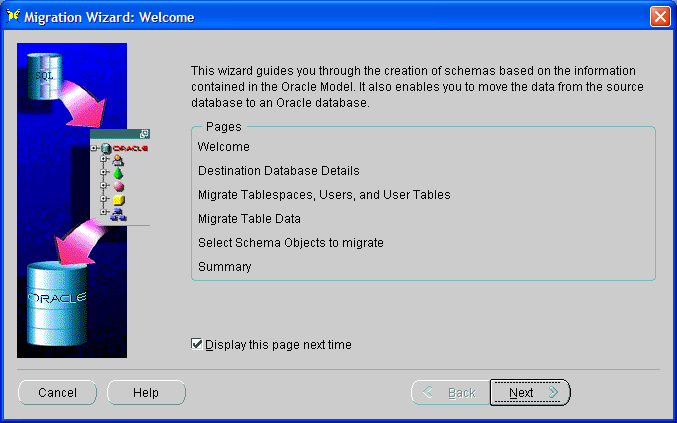Click the disabled Back button
Viewport: 677px width, 423px height.
[x=450, y=393]
